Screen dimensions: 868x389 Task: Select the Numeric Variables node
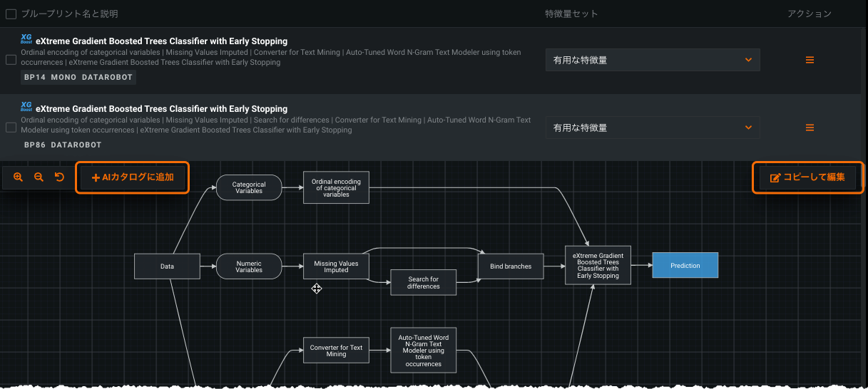coord(249,266)
